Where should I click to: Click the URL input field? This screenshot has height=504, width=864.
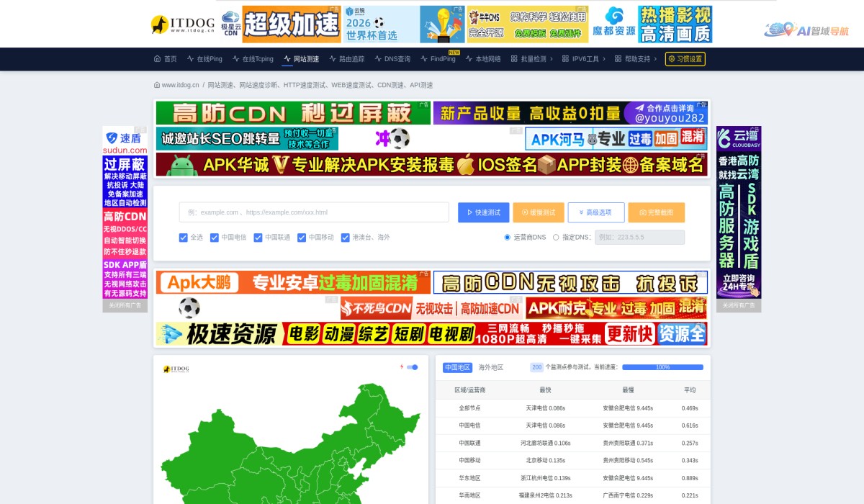tap(314, 212)
